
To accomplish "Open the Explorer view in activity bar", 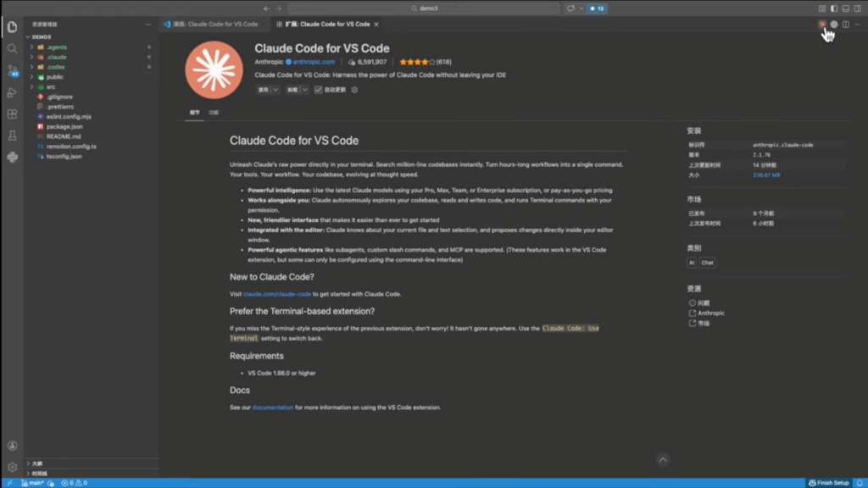I will point(12,26).
